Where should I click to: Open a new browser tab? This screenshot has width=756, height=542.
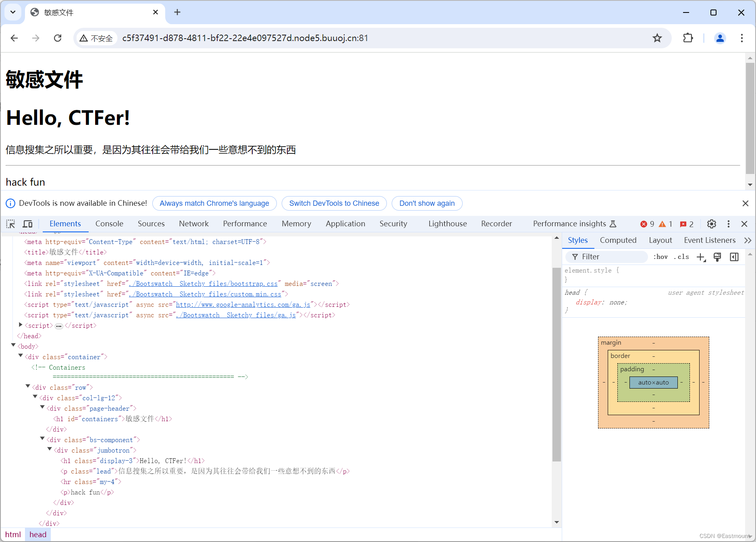177,12
